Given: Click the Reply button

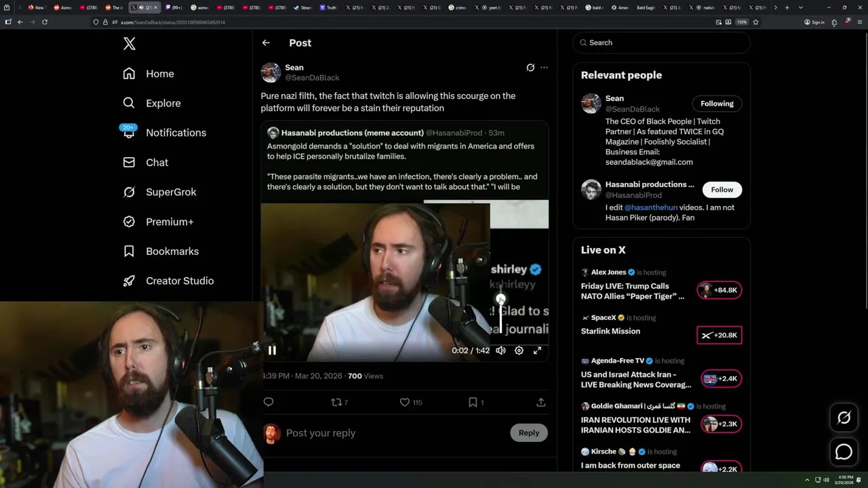Looking at the screenshot, I should tap(529, 433).
